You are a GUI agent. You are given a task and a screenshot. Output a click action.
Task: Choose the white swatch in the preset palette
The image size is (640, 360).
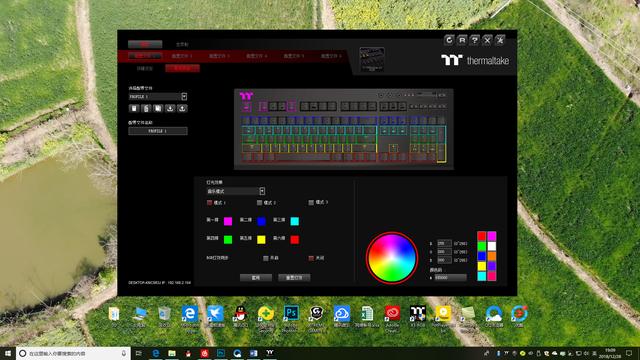492,246
